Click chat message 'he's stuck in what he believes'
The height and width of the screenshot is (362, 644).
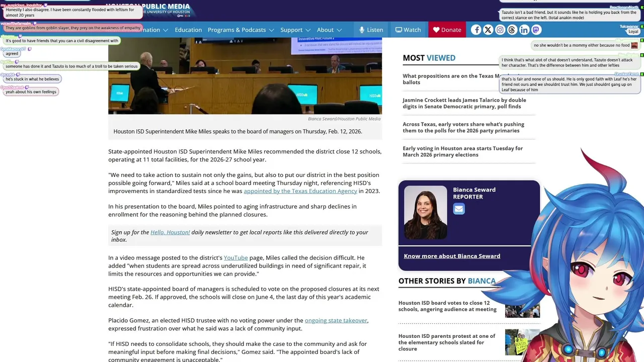(x=32, y=79)
